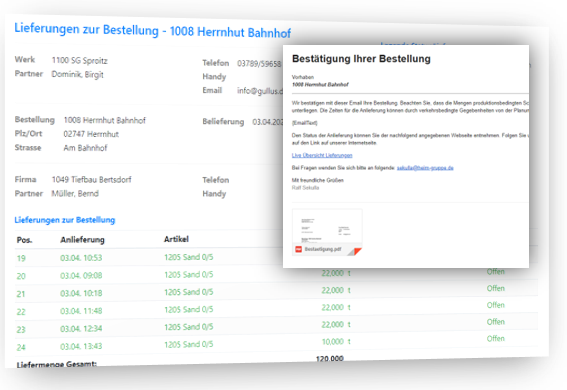Screen dimensions: 567x390
Task: Click the info@gullus email value
Action: 260,91
